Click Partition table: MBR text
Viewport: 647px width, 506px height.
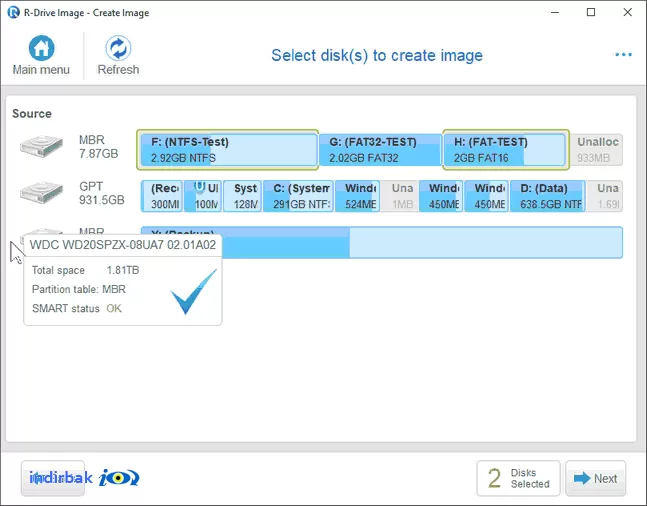tap(79, 289)
